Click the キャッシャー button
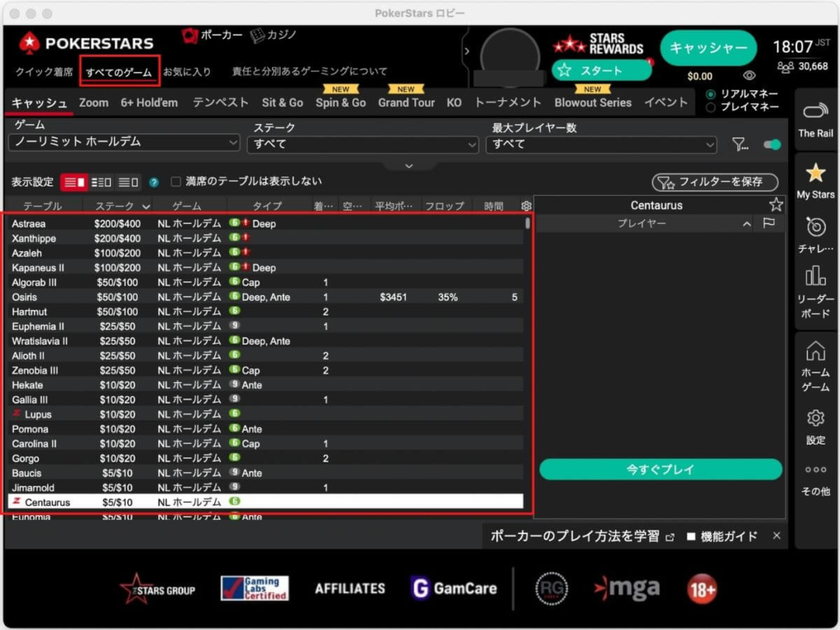The image size is (840, 630). pyautogui.click(x=708, y=48)
